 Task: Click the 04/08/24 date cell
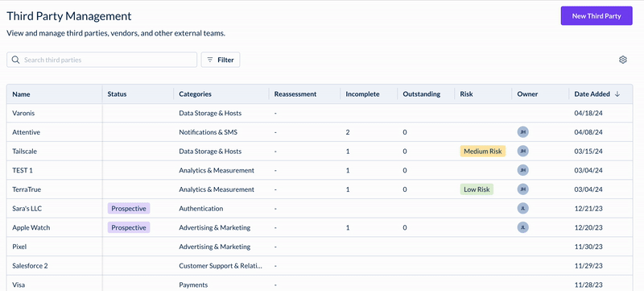[588, 132]
